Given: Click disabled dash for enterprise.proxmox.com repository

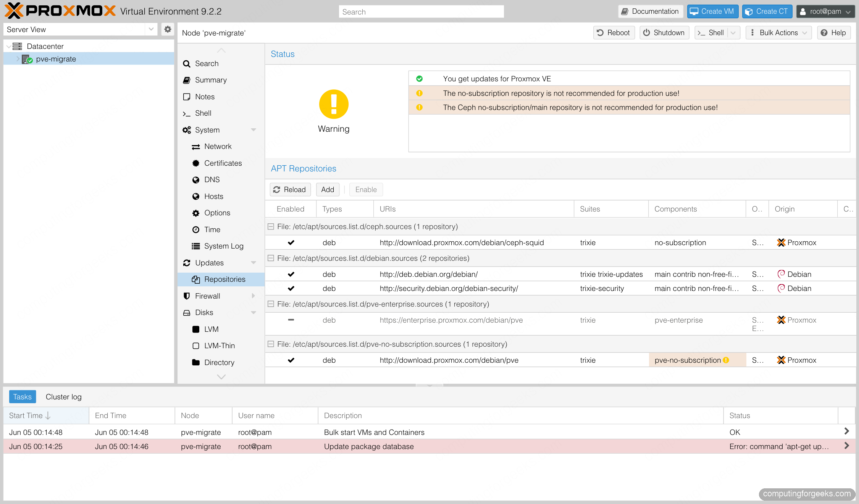Looking at the screenshot, I should tap(291, 320).
